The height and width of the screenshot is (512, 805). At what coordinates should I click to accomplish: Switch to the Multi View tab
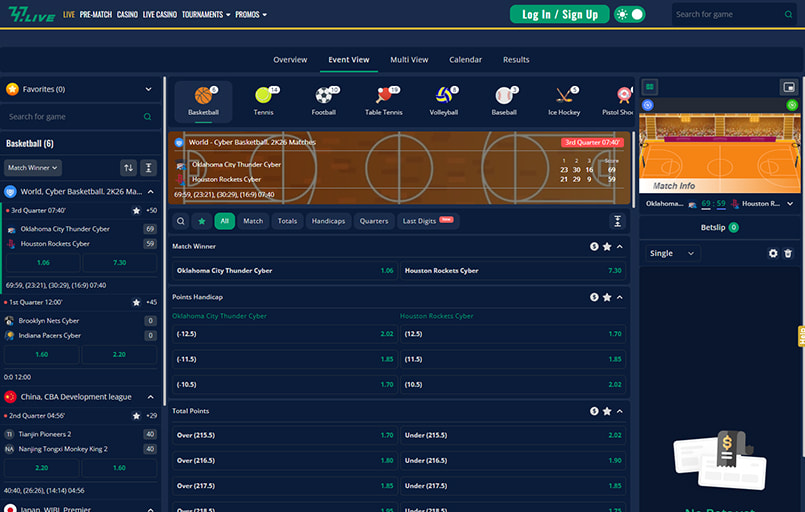tap(409, 60)
